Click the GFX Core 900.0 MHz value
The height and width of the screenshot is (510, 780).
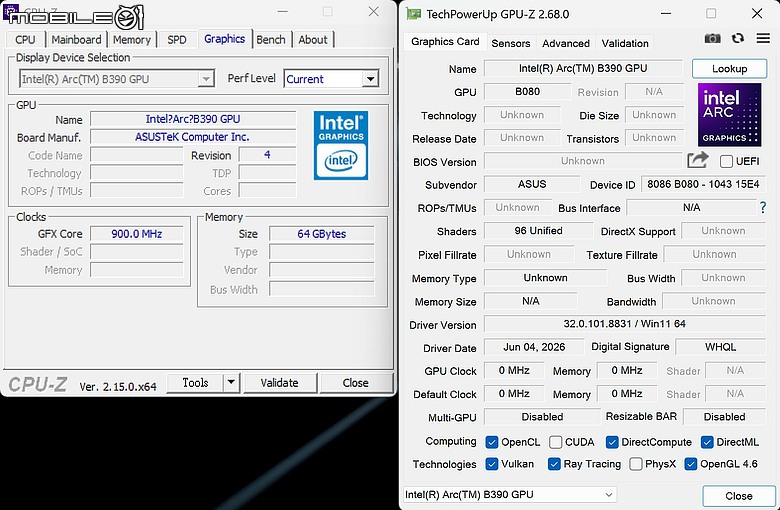pos(137,234)
